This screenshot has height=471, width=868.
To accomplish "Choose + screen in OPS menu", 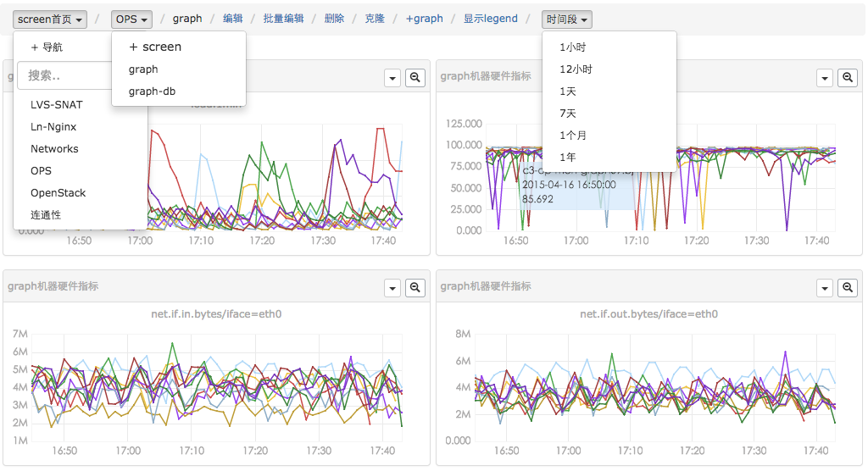I will coord(155,47).
